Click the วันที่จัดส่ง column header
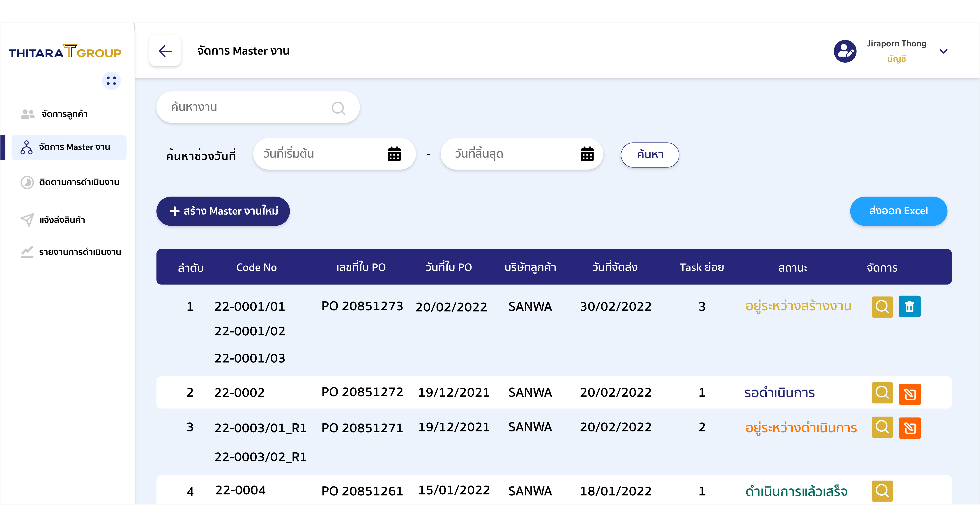The height and width of the screenshot is (527, 980). pyautogui.click(x=615, y=267)
